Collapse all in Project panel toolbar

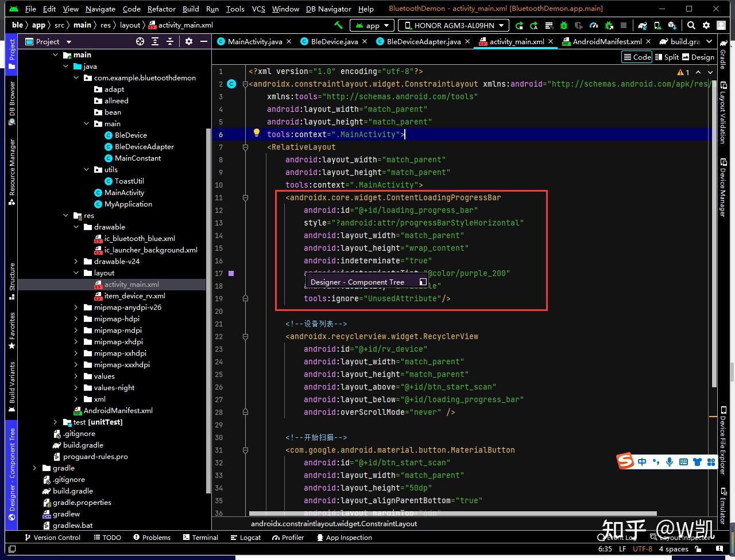click(170, 41)
